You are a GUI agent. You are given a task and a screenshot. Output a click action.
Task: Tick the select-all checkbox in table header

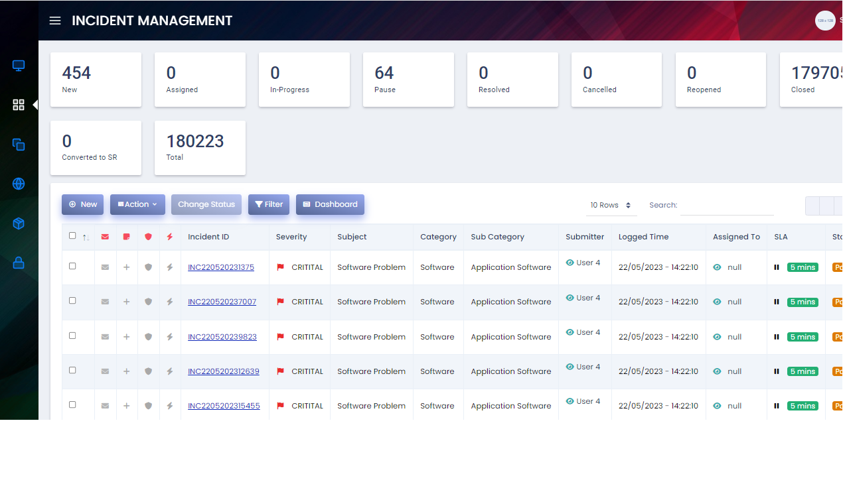72,235
